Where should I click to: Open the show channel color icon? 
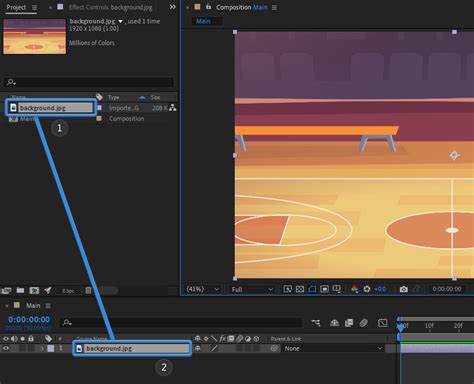355,289
